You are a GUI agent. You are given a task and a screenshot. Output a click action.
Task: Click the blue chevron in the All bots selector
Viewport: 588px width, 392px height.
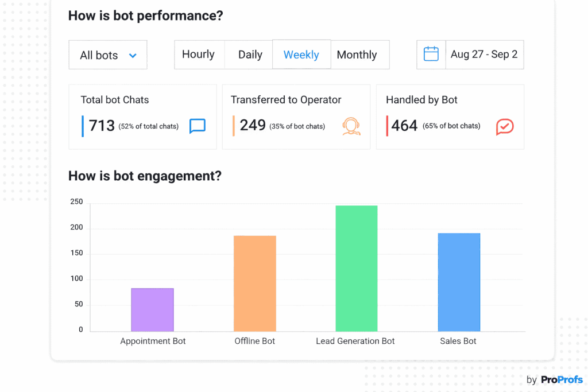(133, 55)
